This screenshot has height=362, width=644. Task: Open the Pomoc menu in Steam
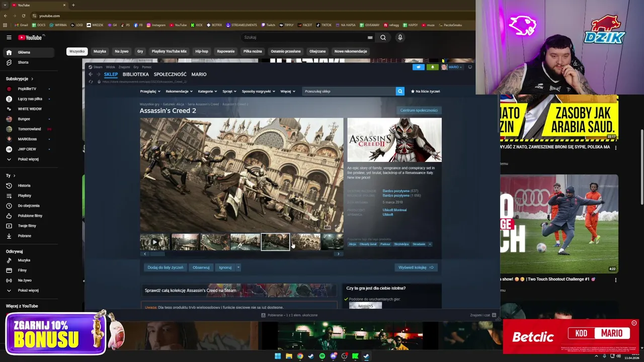point(146,67)
